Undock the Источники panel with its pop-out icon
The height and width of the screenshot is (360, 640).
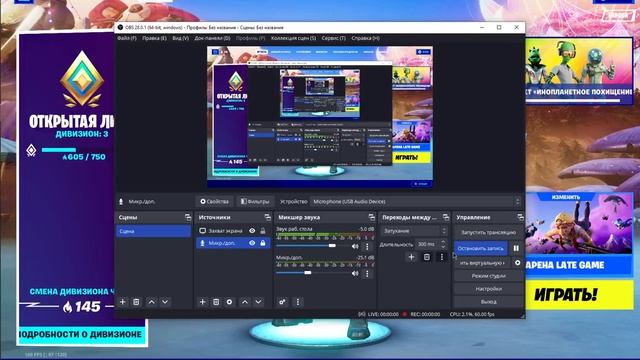point(267,217)
